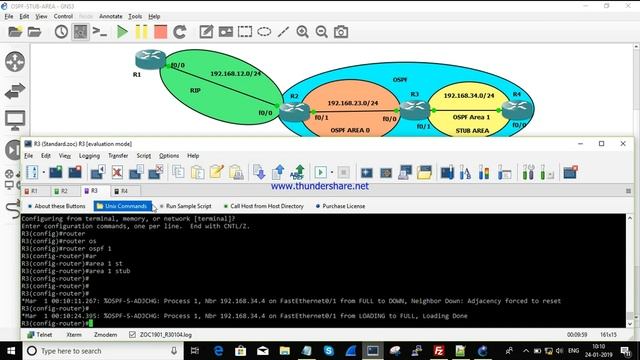Image resolution: width=640 pixels, height=360 pixels.
Task: Browse switches in the GNS3 device sidebar
Action: [15, 91]
